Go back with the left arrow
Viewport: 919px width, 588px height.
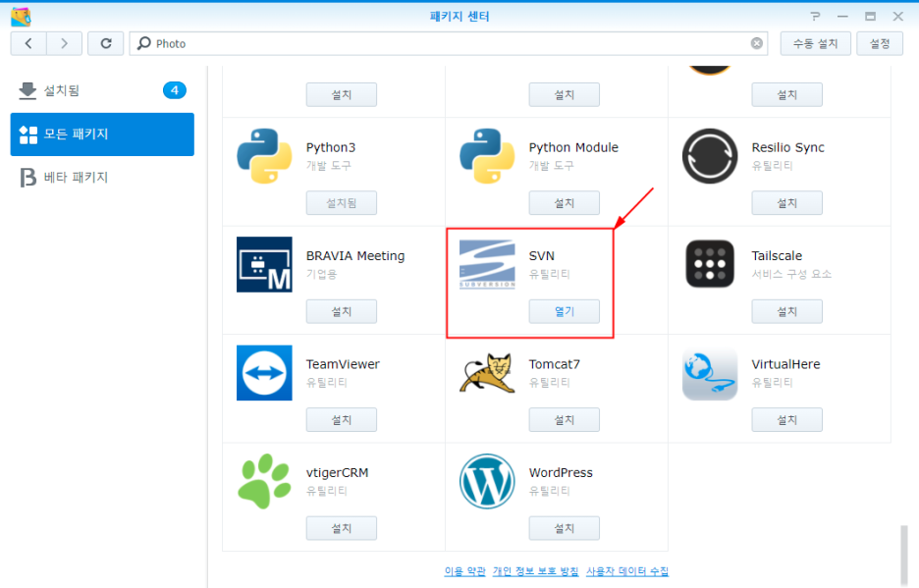pyautogui.click(x=28, y=43)
